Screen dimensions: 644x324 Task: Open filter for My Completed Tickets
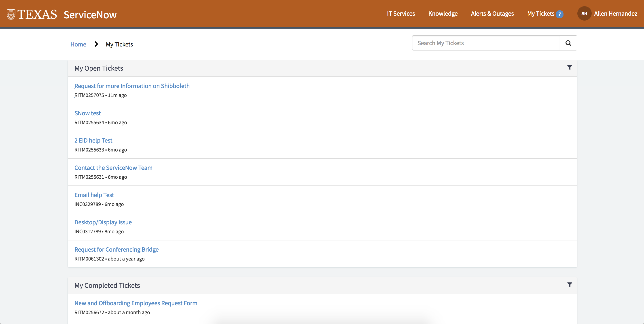click(570, 285)
